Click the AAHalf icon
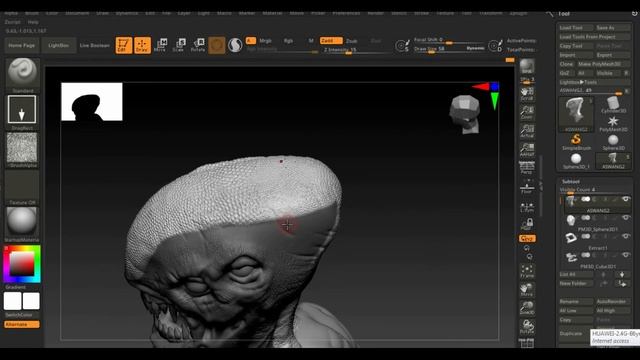Image resolution: width=640 pixels, height=360 pixels. [527, 150]
